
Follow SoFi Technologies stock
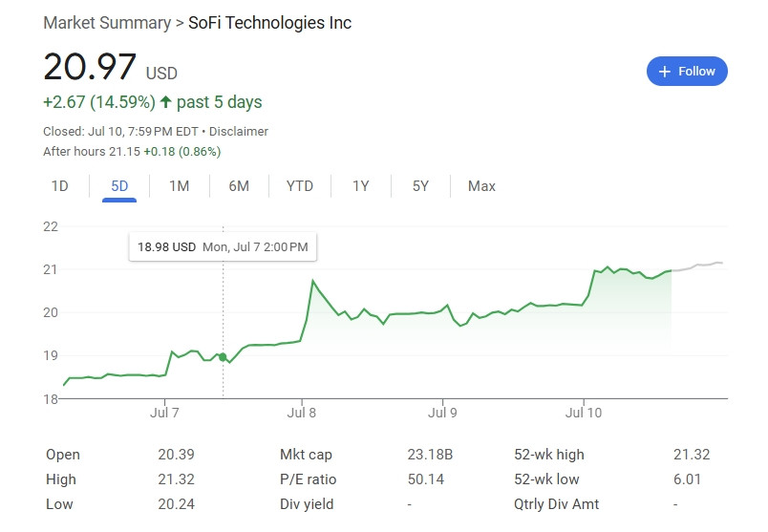pos(687,72)
